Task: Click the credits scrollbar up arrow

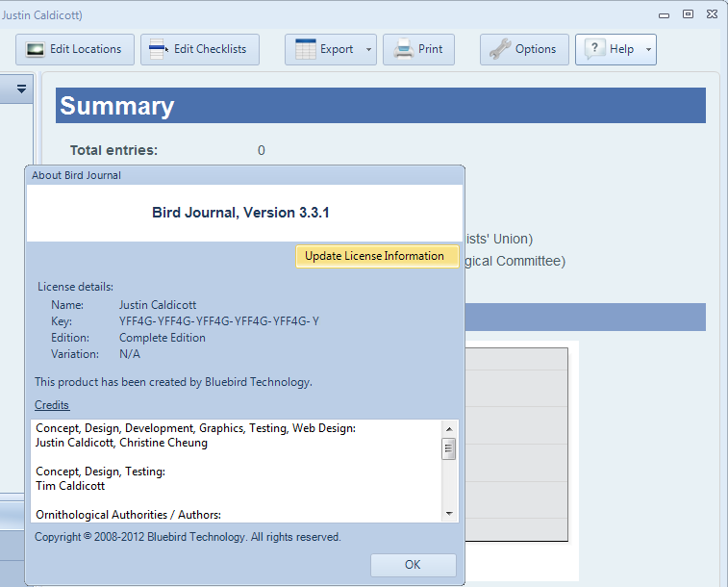Action: pos(449,428)
